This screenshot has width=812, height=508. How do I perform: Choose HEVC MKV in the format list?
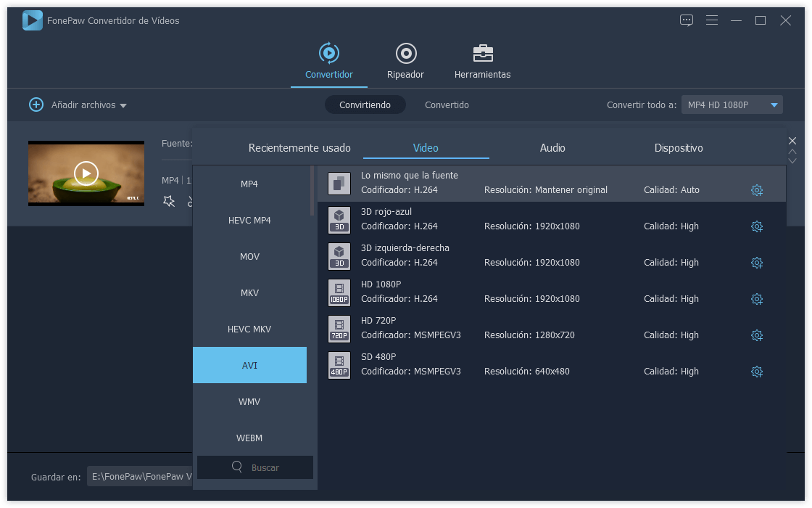(249, 329)
